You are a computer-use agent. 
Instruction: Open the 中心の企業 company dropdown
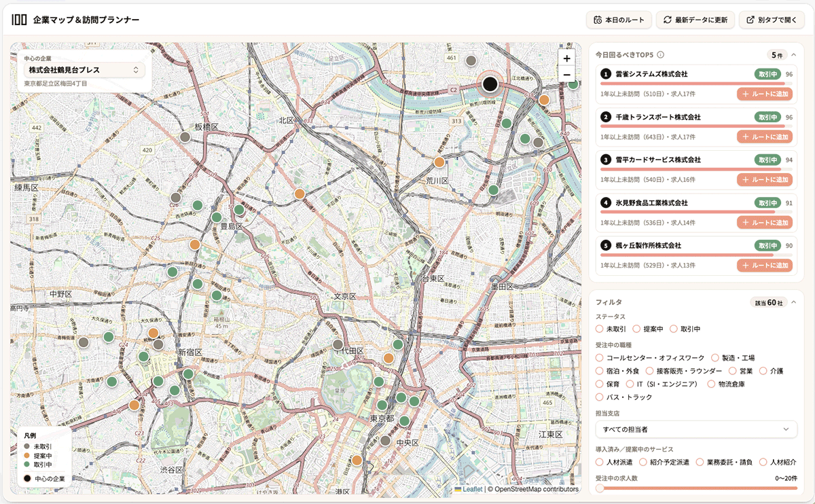click(x=84, y=70)
